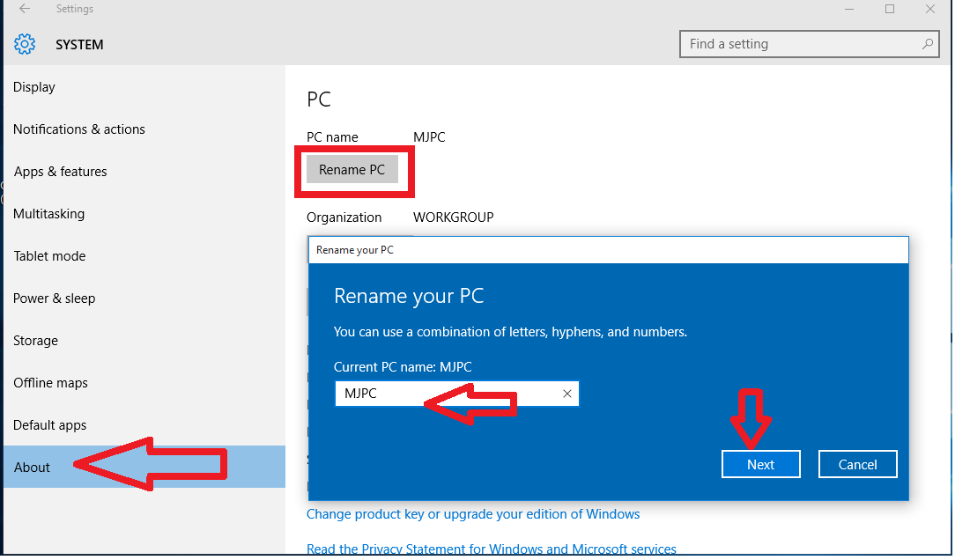Open Power & sleep options
The height and width of the screenshot is (560, 955).
[54, 298]
